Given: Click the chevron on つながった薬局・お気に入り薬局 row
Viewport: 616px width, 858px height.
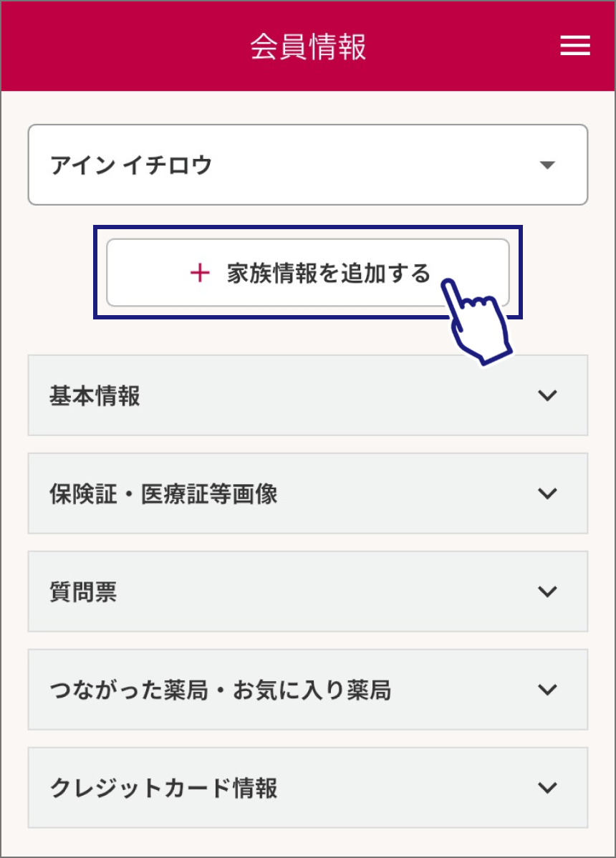Looking at the screenshot, I should (x=547, y=690).
